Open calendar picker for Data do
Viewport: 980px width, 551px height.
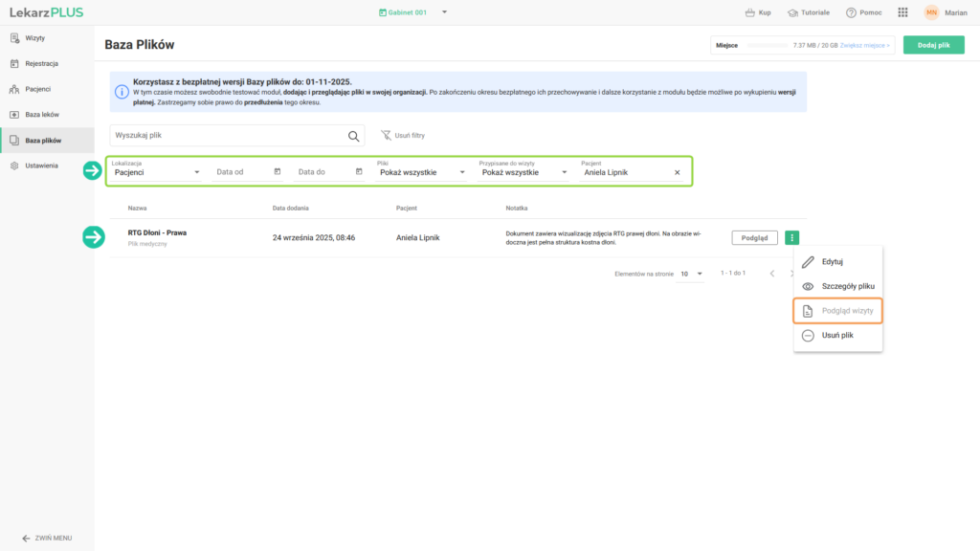click(x=359, y=172)
